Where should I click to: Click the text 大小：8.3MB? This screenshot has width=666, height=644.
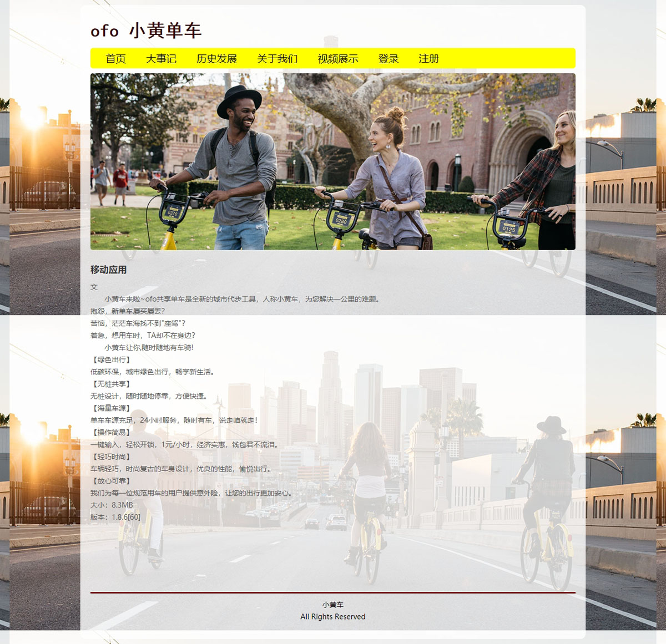(x=112, y=505)
